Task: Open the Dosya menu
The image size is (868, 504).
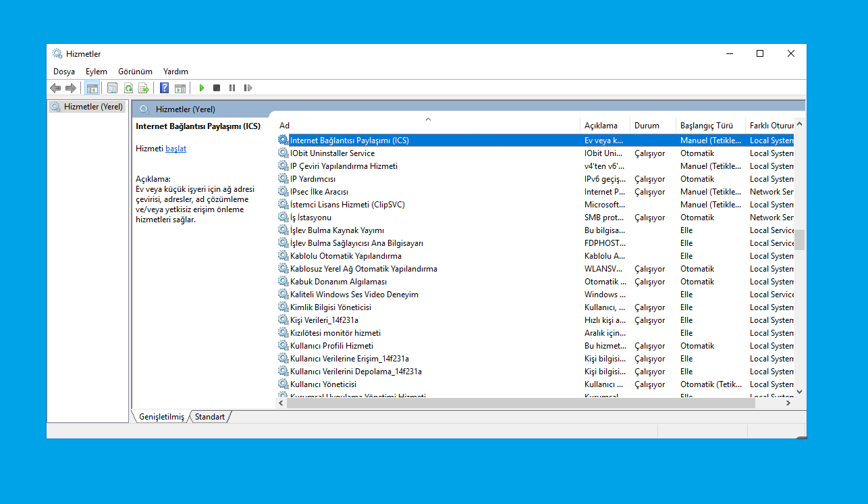Action: click(x=64, y=71)
